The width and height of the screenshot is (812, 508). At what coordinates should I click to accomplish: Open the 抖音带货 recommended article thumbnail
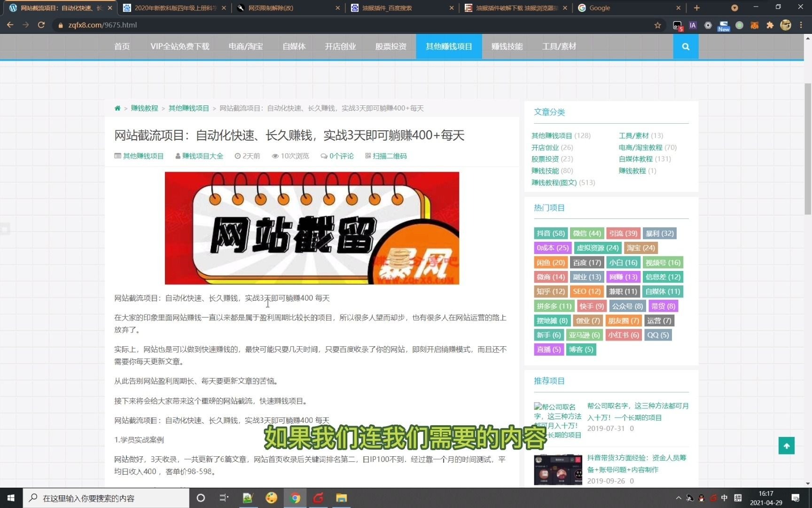[558, 469]
